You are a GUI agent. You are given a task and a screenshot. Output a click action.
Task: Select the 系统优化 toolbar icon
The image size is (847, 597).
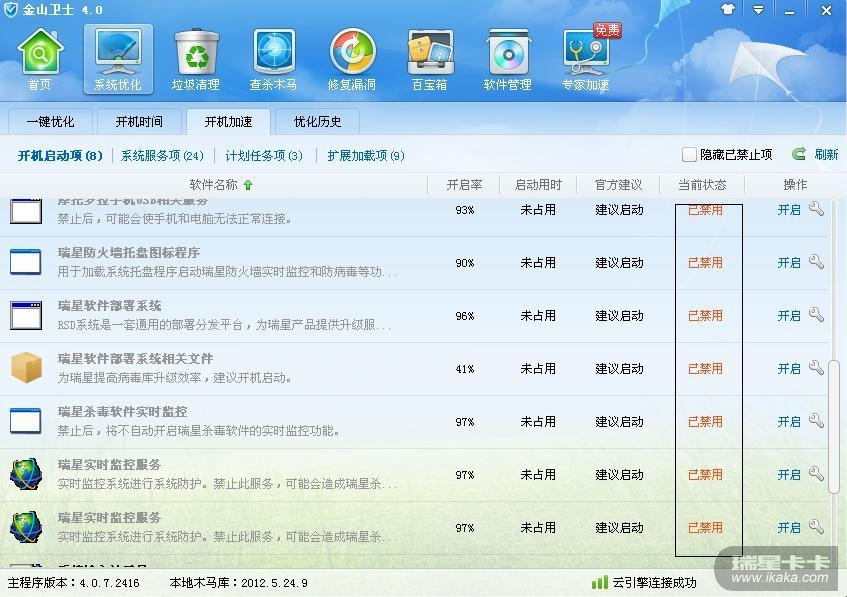[x=118, y=59]
